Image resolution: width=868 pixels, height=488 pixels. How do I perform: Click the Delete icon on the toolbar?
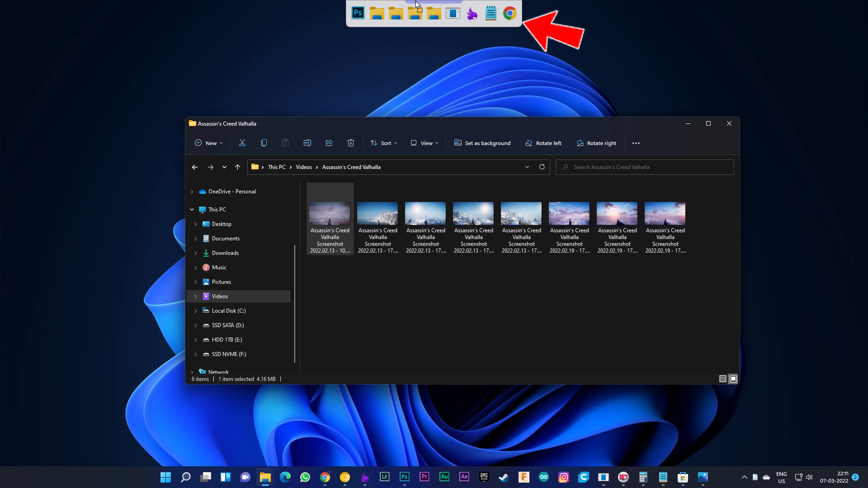[351, 143]
